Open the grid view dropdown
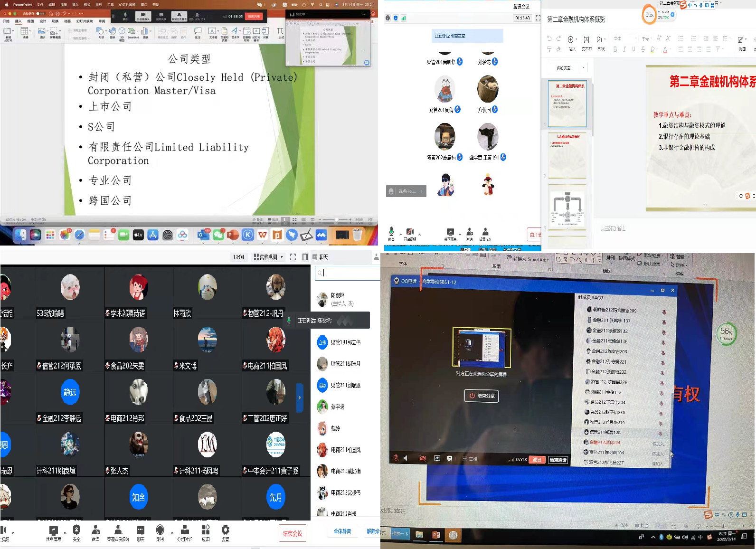 (269, 257)
